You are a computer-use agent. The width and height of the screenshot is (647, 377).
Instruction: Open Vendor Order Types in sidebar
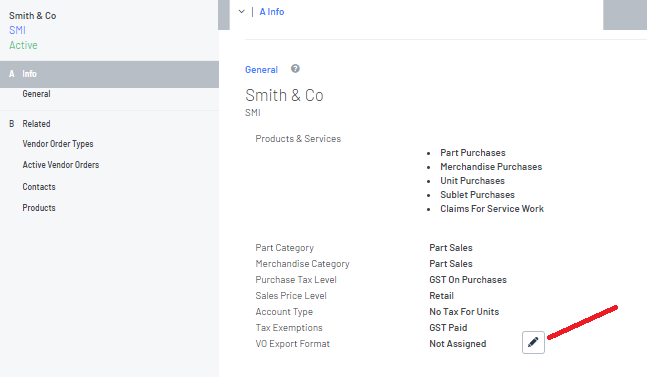[x=58, y=144]
